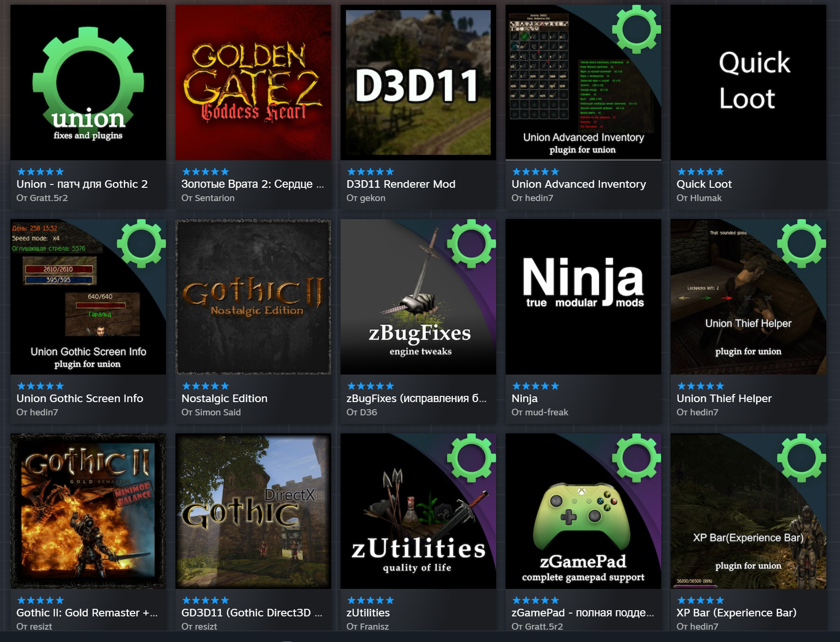Open the Quick Loot preview image

click(x=748, y=83)
